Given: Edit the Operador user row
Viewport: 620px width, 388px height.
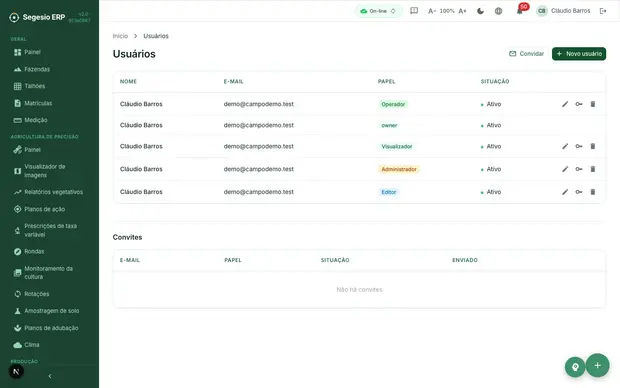Looking at the screenshot, I should coord(565,104).
